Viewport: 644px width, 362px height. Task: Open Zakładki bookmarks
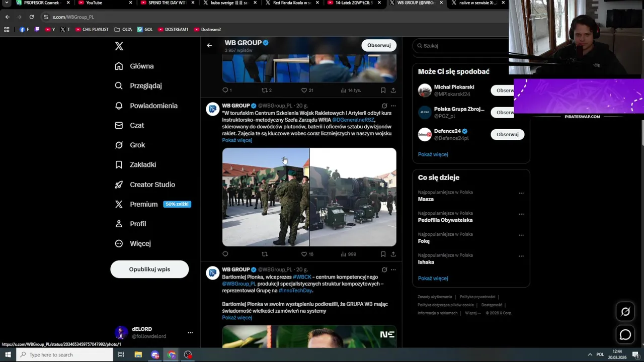(136, 164)
